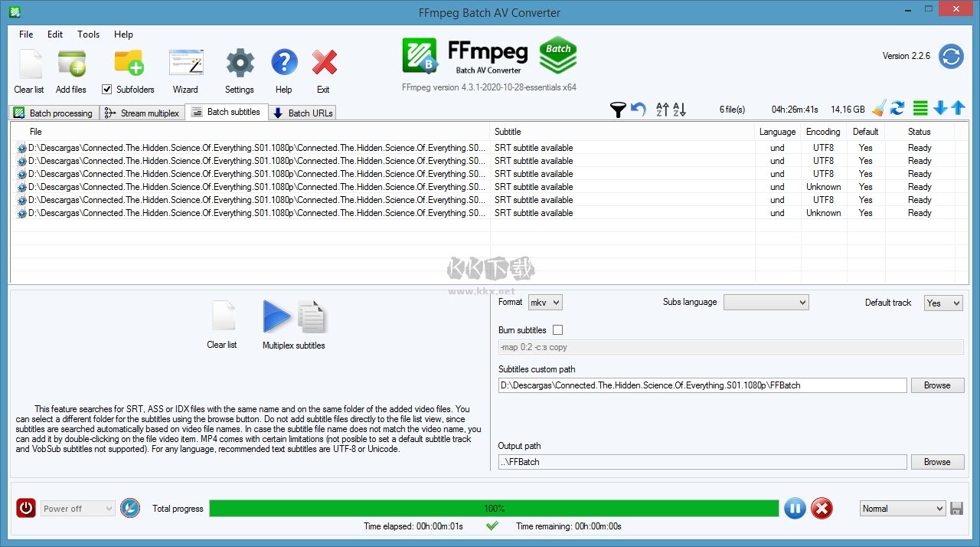Image resolution: width=980 pixels, height=547 pixels.
Task: Click the floppy disk save icon beside Normal
Action: point(956,508)
